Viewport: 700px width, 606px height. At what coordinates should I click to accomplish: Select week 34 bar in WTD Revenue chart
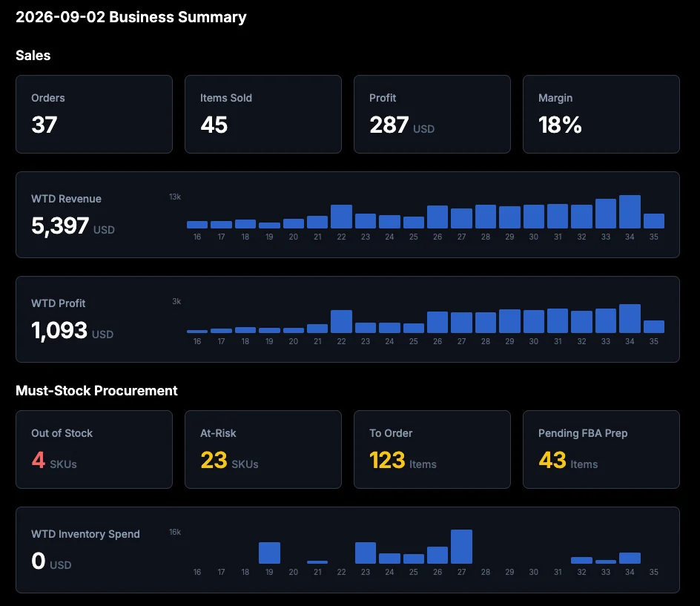[x=630, y=211]
